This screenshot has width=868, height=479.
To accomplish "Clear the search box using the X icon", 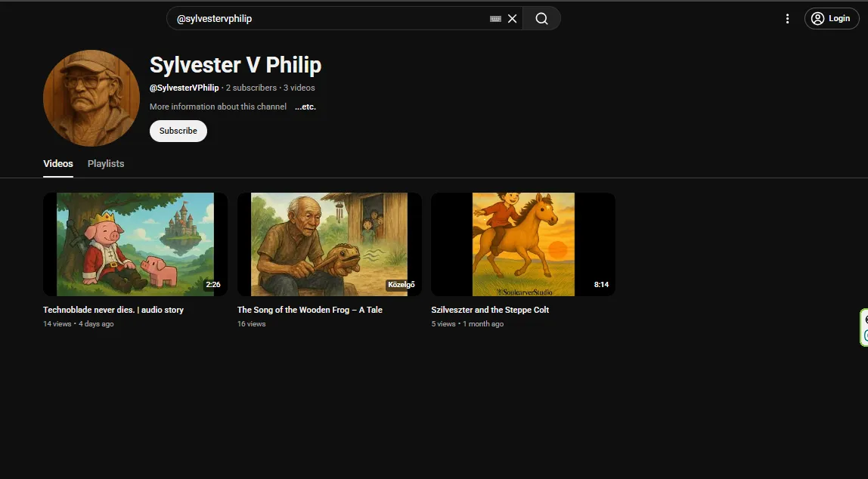I will [x=512, y=18].
